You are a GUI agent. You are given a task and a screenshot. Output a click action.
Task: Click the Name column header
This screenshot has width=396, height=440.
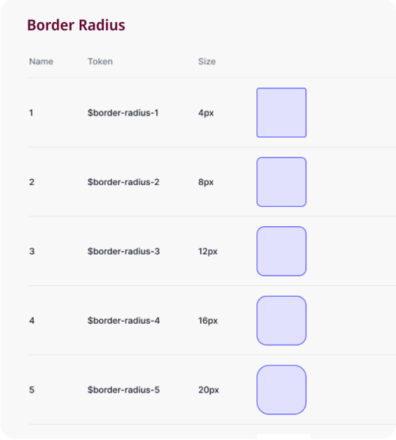[x=41, y=62]
